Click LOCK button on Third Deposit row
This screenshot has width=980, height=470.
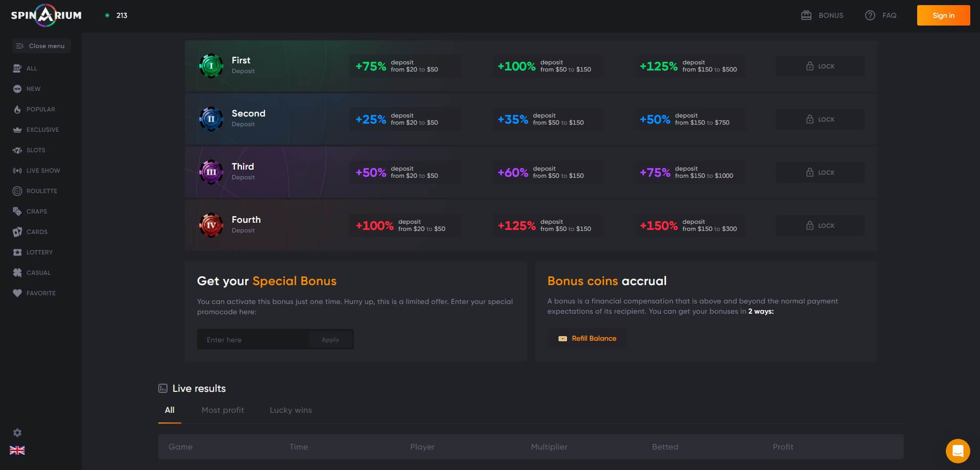click(x=820, y=173)
